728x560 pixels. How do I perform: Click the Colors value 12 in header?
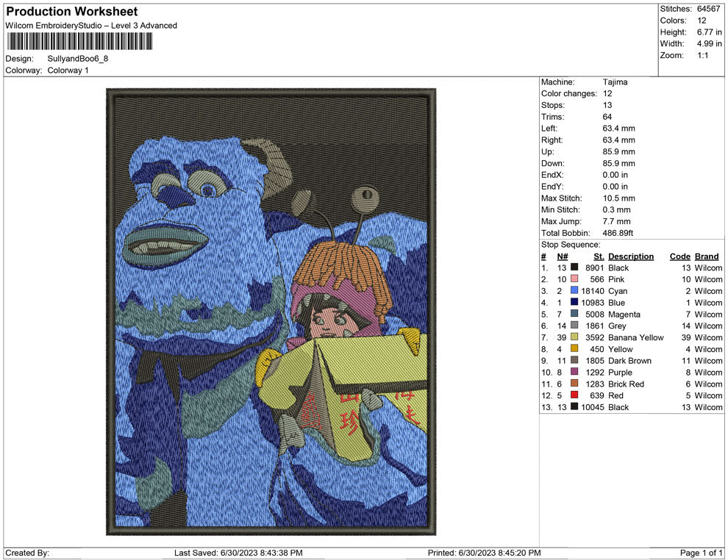pyautogui.click(x=702, y=21)
